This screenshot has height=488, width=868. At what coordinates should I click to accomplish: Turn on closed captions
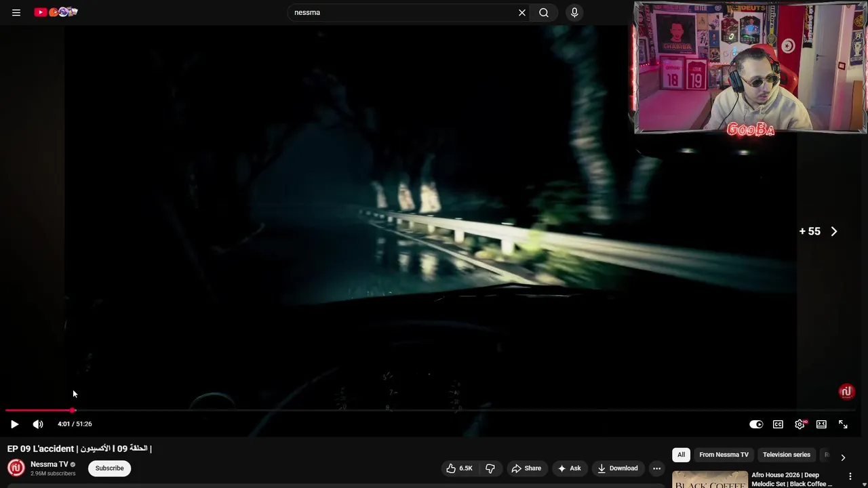778,424
